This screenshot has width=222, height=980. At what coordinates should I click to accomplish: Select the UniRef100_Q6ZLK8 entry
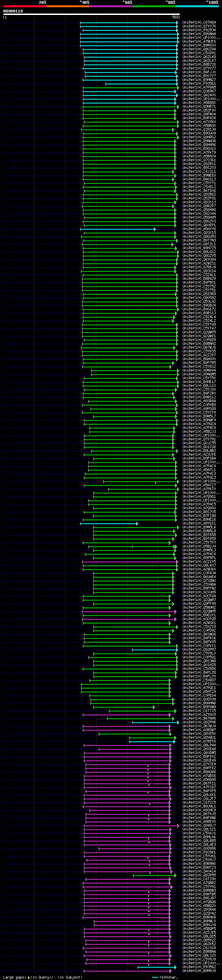tap(199, 57)
